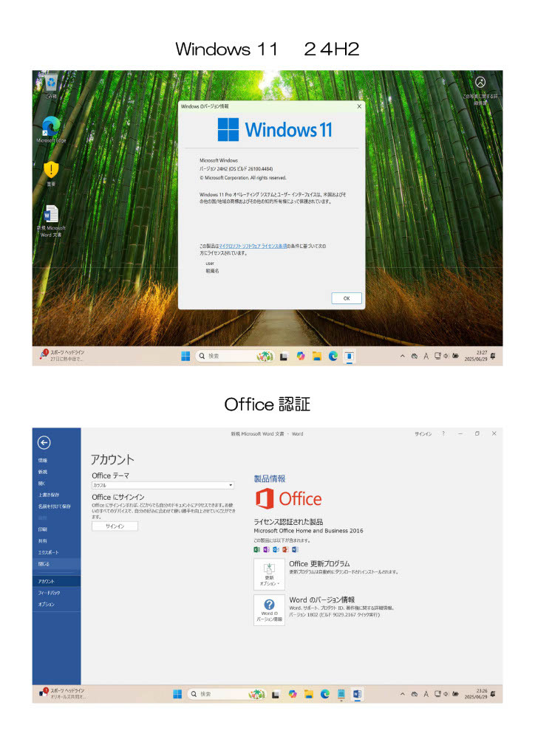
Task: Click the search box on the desktop screenshot taskbar
Action: 235,357
